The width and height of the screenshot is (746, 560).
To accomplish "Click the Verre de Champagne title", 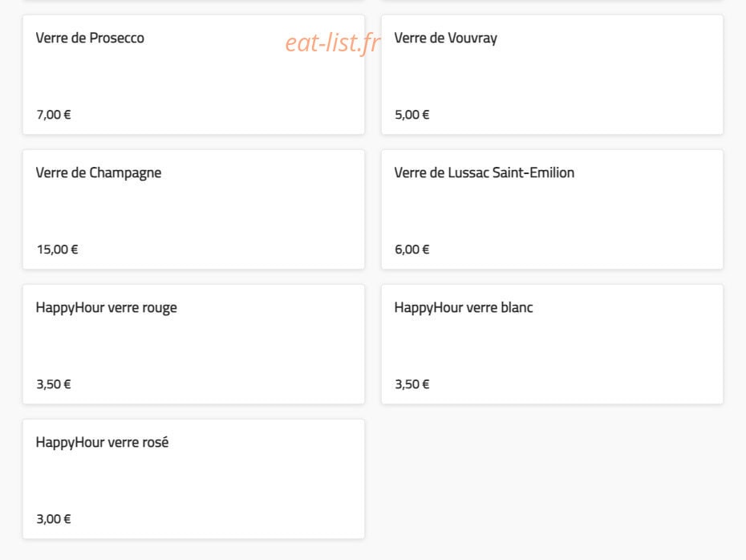I will pos(99,173).
